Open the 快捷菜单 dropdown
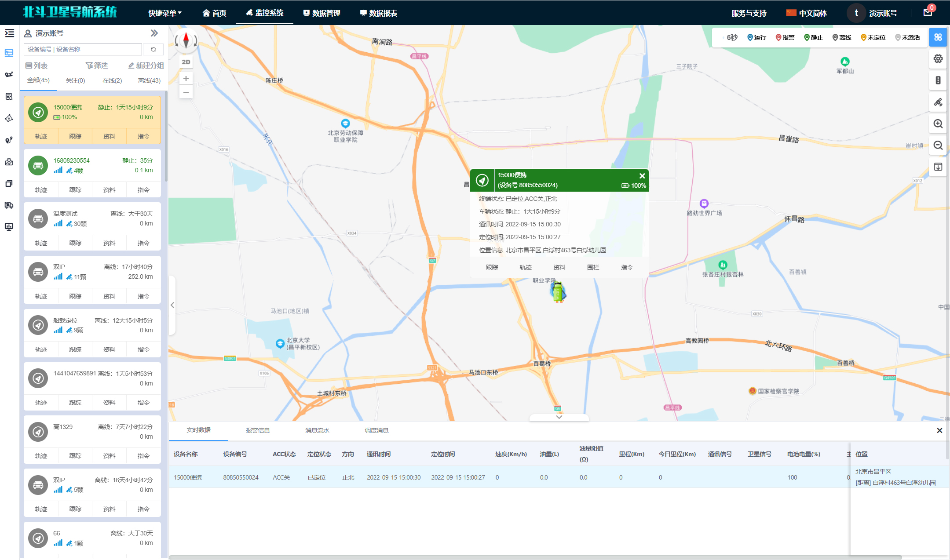Image resolution: width=950 pixels, height=560 pixels. click(x=165, y=13)
